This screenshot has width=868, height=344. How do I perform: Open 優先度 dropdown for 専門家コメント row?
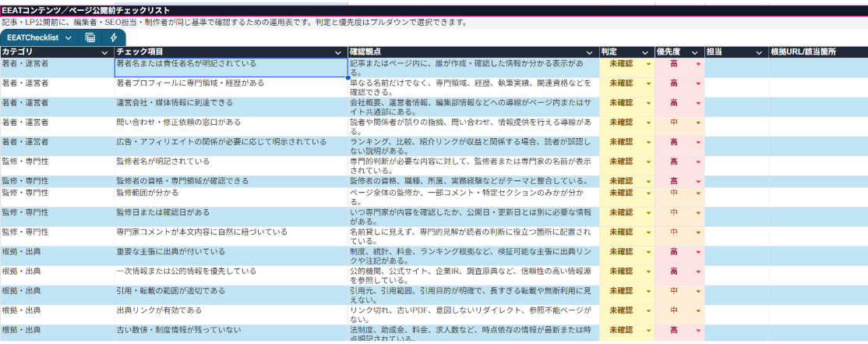(x=698, y=232)
